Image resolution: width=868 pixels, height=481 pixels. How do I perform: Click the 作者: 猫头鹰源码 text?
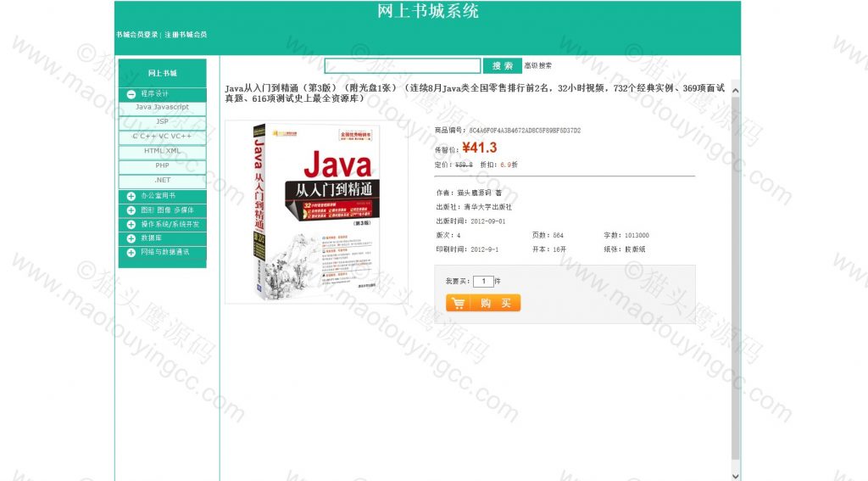[x=469, y=193]
